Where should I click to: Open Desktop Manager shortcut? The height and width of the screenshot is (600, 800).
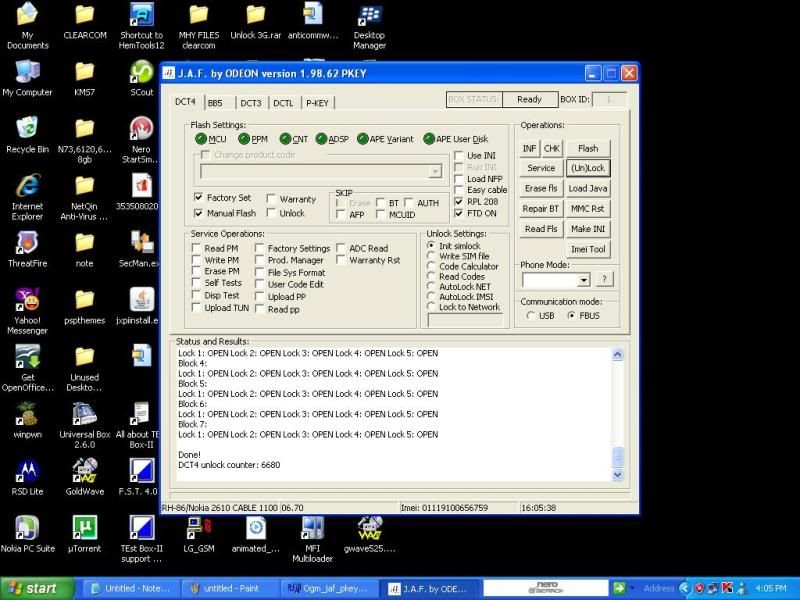(369, 26)
